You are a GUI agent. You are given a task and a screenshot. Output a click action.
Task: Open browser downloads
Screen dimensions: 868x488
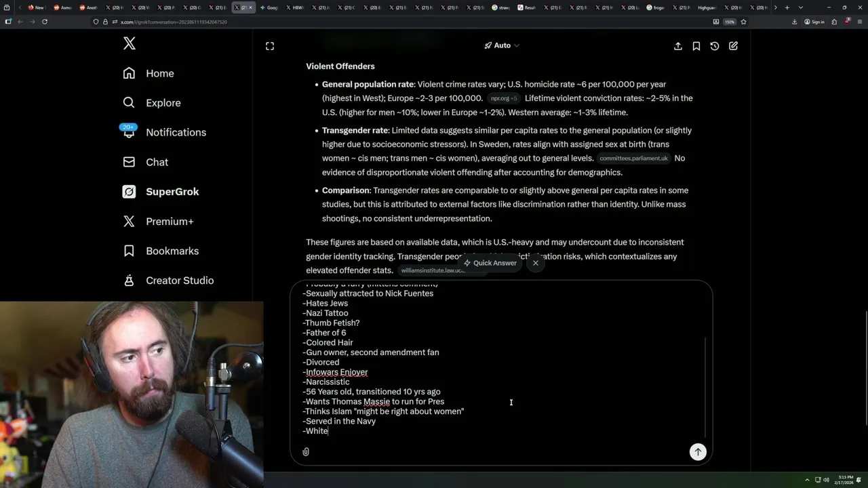(794, 22)
